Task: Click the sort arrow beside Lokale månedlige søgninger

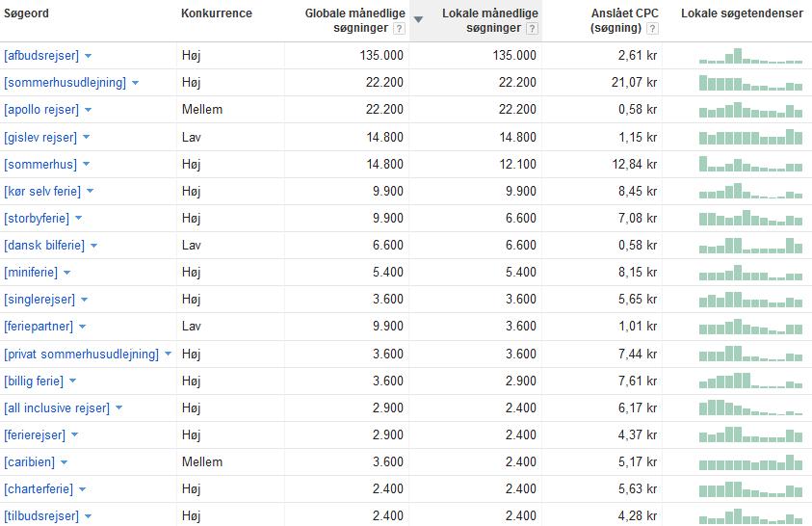Action: coord(418,19)
